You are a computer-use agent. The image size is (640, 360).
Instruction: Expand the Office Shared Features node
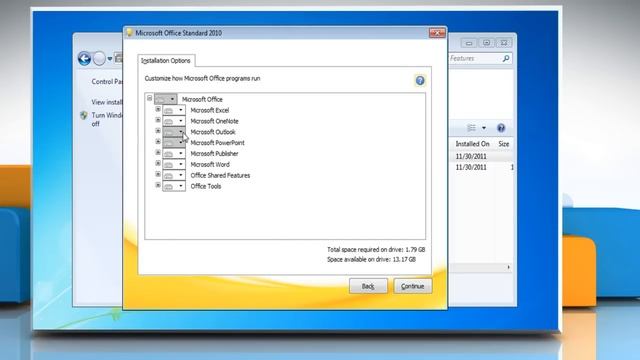pos(158,174)
